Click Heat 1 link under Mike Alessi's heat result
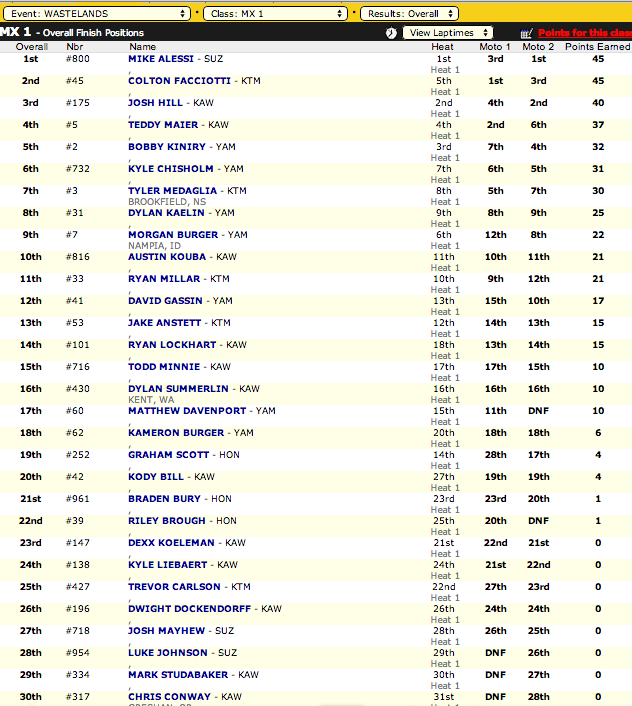632x706 pixels. click(445, 70)
